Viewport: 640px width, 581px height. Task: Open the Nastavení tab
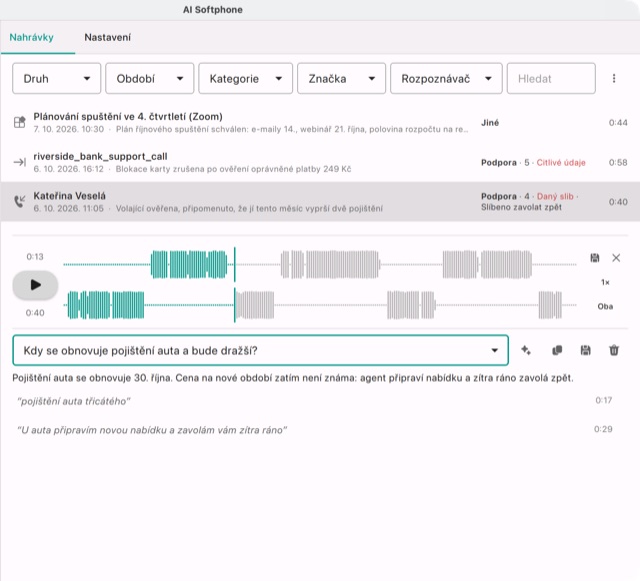tap(107, 38)
